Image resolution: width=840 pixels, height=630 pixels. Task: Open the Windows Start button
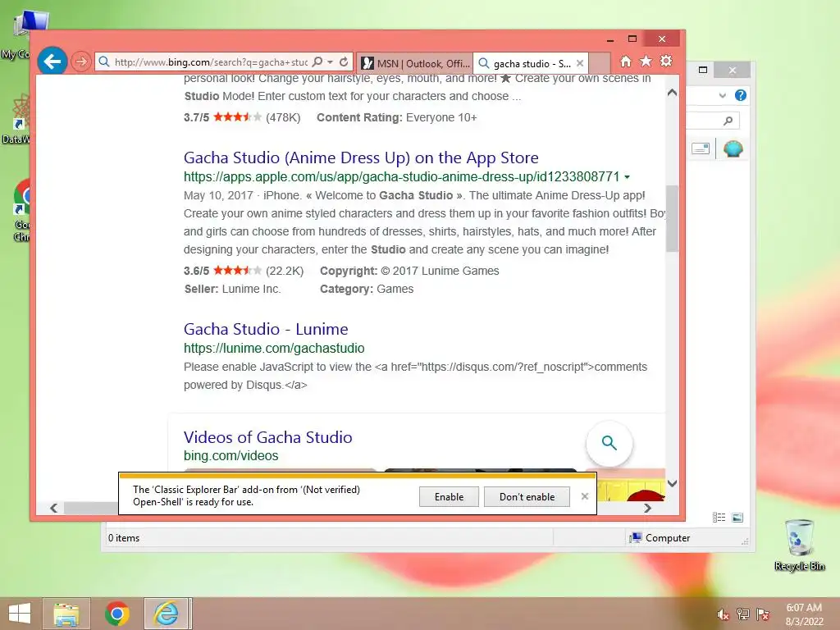click(20, 614)
